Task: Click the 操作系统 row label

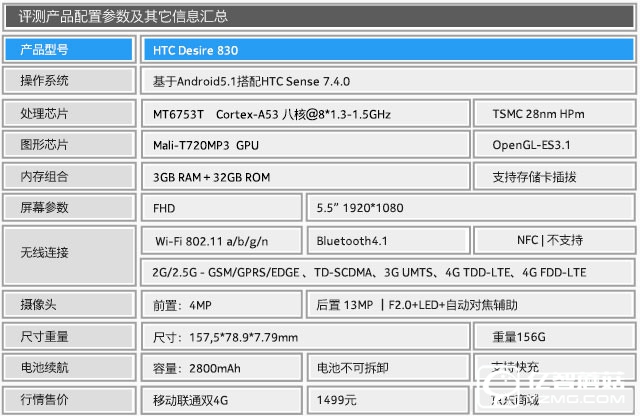Action: tap(68, 81)
